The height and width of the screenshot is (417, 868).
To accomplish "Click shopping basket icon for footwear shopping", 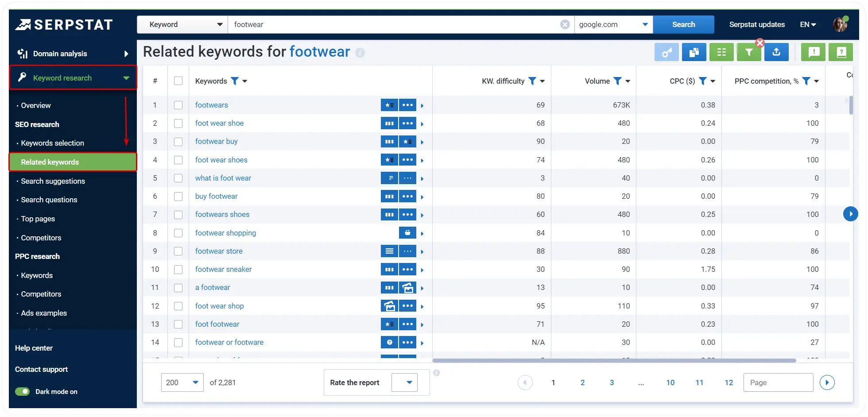I will 407,233.
